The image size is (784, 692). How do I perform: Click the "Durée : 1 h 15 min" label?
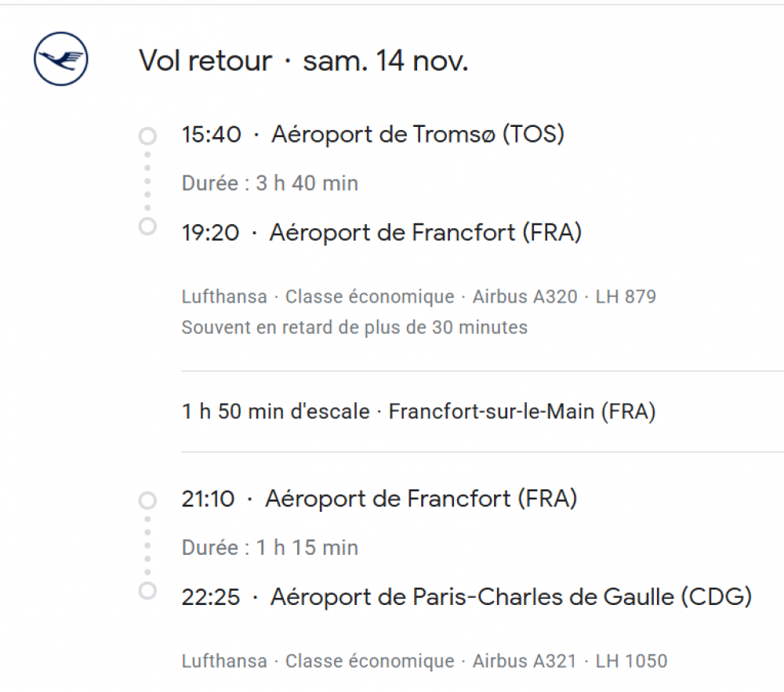[x=270, y=548]
